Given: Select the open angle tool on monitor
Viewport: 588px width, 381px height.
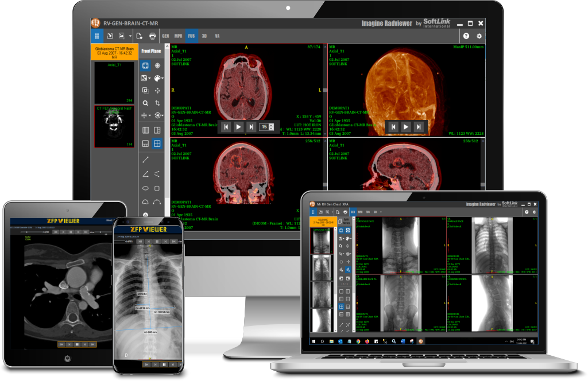Looking at the screenshot, I should tap(157, 174).
